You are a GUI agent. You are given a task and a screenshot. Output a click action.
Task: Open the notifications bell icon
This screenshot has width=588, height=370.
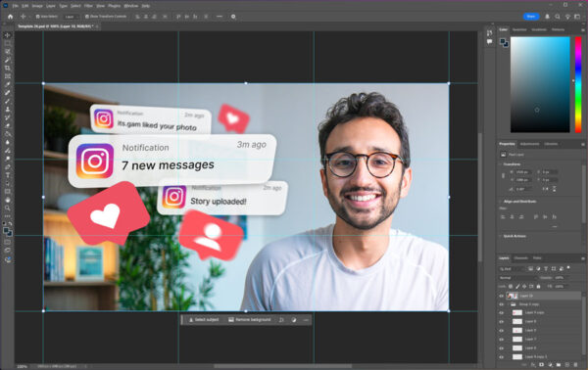548,17
